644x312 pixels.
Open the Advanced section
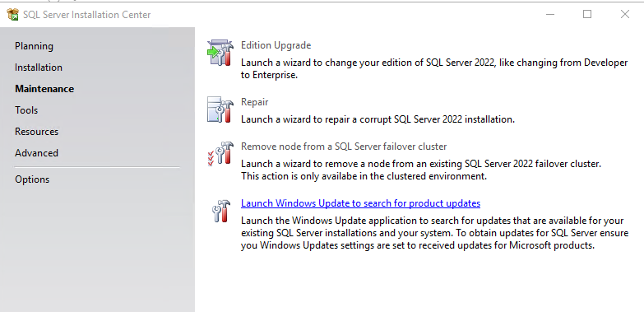point(36,153)
